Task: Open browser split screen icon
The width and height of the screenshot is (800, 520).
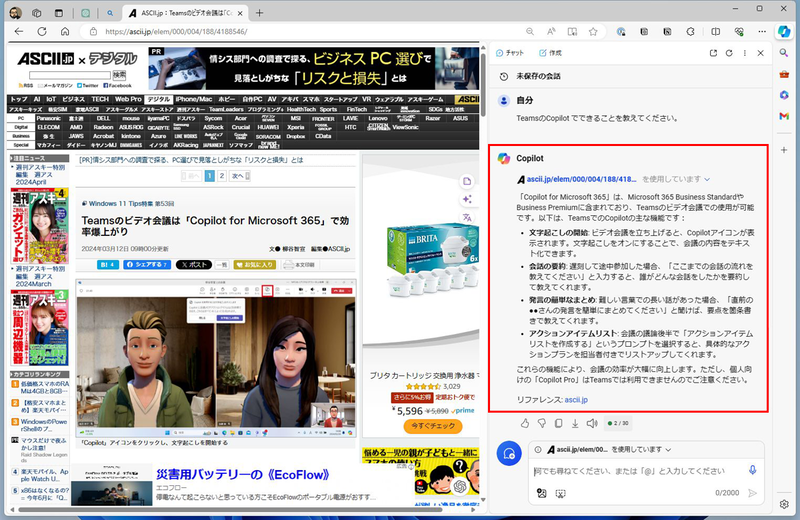Action: 716,32
